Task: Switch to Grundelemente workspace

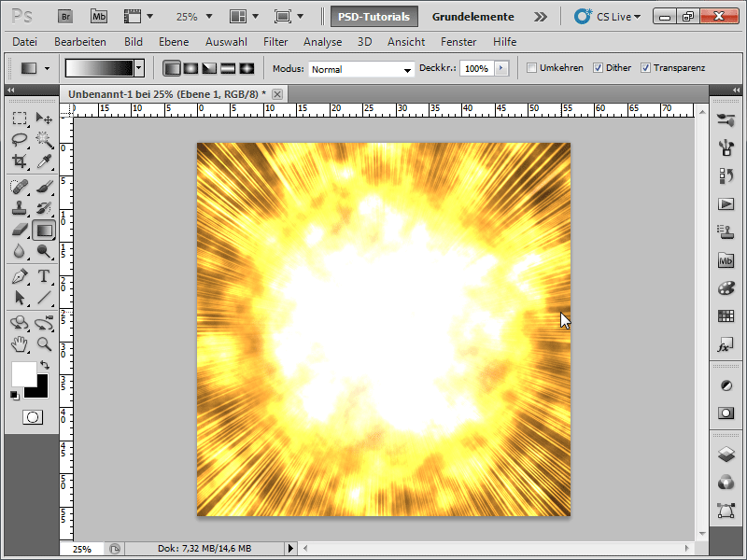Action: 473,17
